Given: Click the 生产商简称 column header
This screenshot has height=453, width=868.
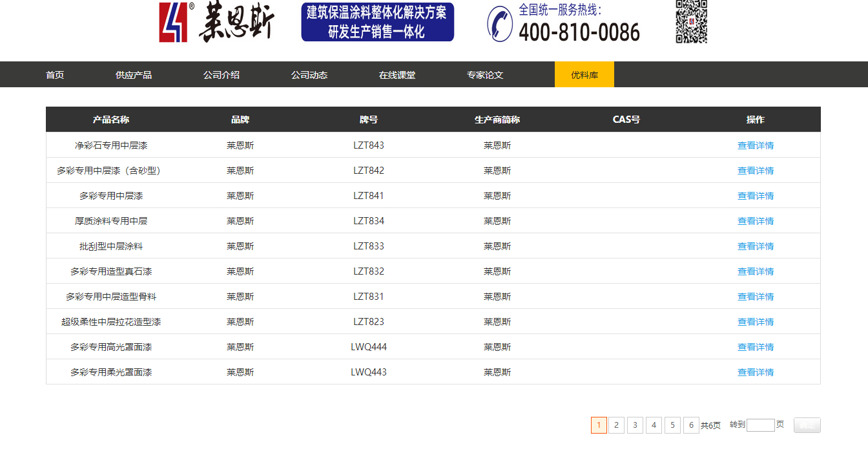Looking at the screenshot, I should pyautogui.click(x=497, y=120).
